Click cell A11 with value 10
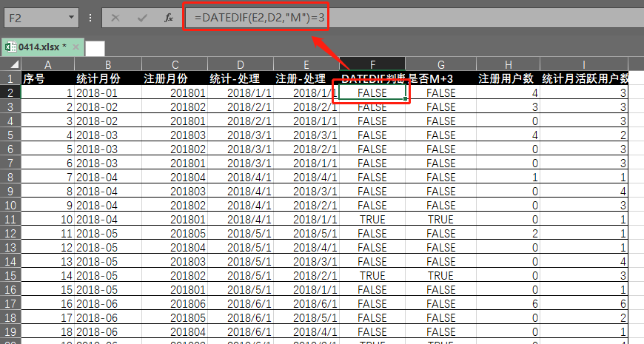 (x=47, y=219)
